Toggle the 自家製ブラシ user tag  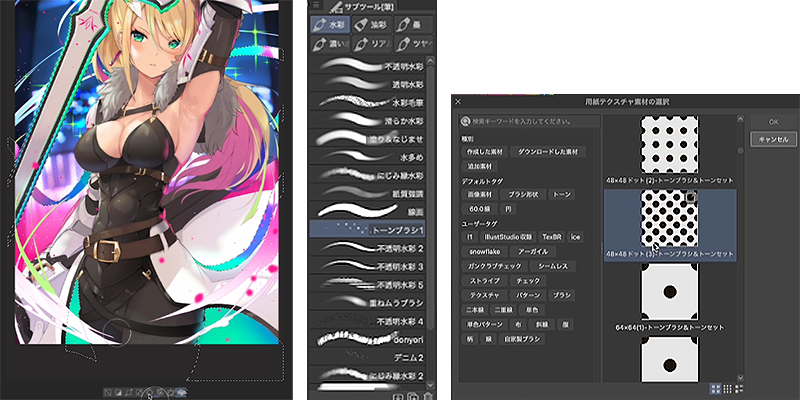[x=521, y=339]
